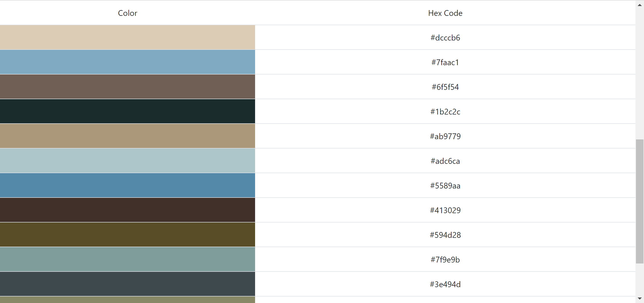Viewport: 644px width, 303px height.
Task: Click the hex code text #3e494d
Action: coord(445,284)
